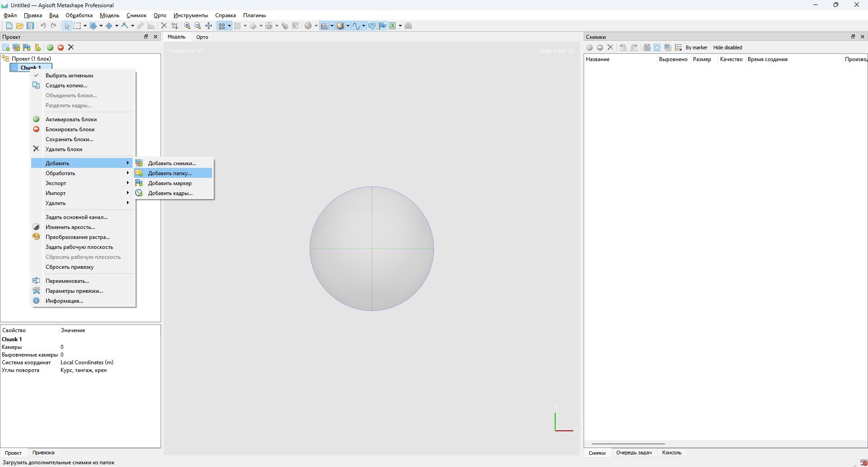Switch to the Орто tab
Viewport: 868px width, 467px height.
pos(202,37)
